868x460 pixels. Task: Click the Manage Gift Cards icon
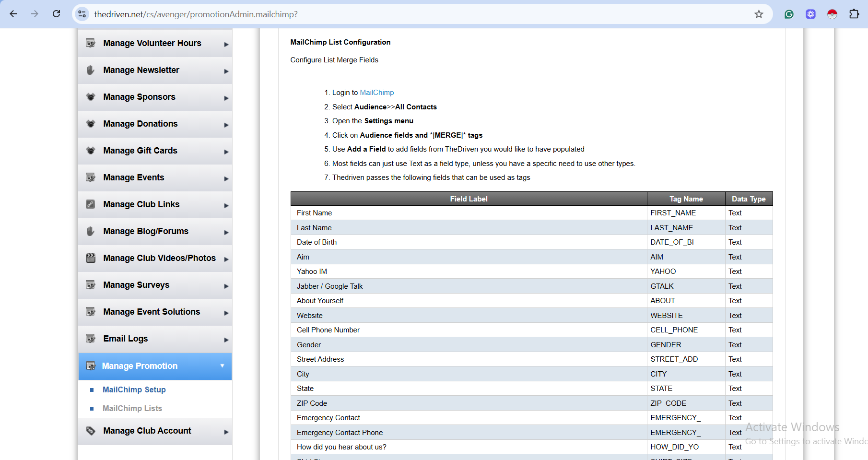pyautogui.click(x=91, y=151)
